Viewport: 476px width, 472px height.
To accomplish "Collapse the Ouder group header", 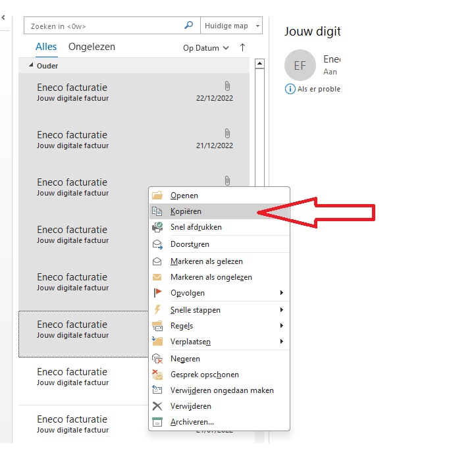I will pos(31,66).
